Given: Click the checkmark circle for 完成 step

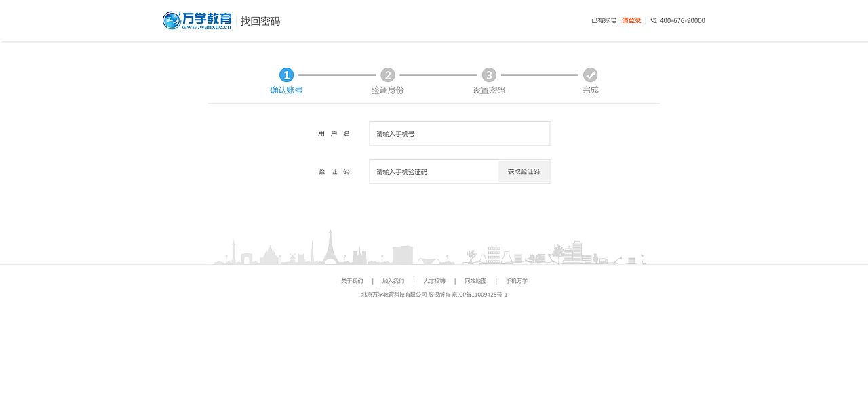Looking at the screenshot, I should (x=590, y=75).
